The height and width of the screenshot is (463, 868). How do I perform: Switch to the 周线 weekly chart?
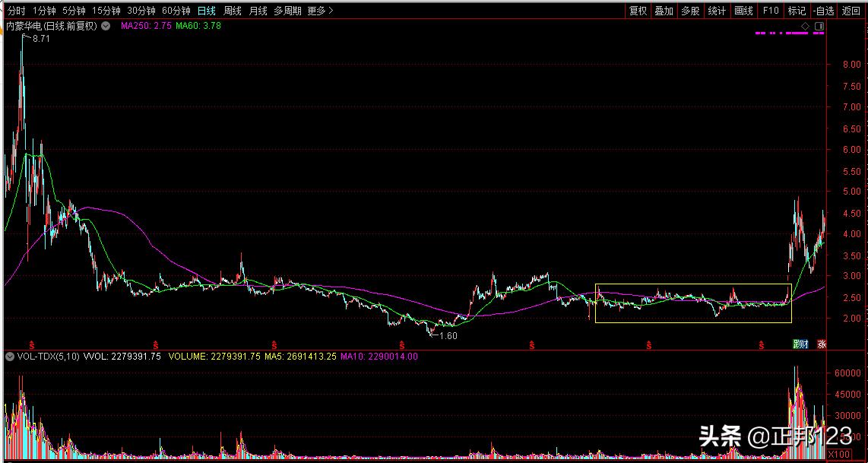[x=232, y=11]
